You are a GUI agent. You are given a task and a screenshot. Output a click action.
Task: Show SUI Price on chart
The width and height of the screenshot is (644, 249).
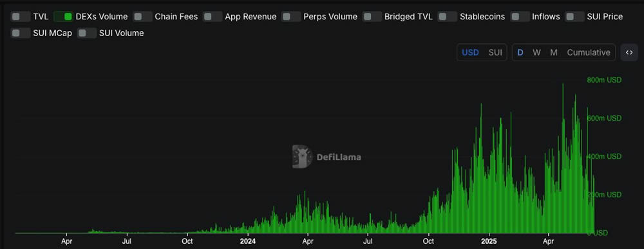tap(574, 17)
